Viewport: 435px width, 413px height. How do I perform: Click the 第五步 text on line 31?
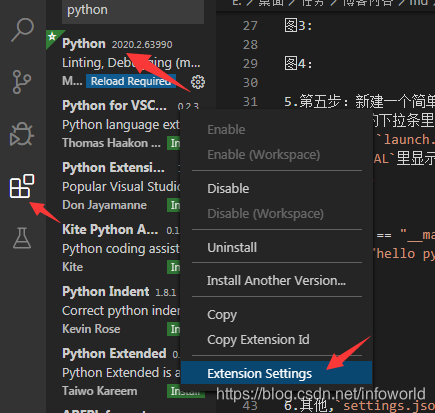(x=320, y=101)
